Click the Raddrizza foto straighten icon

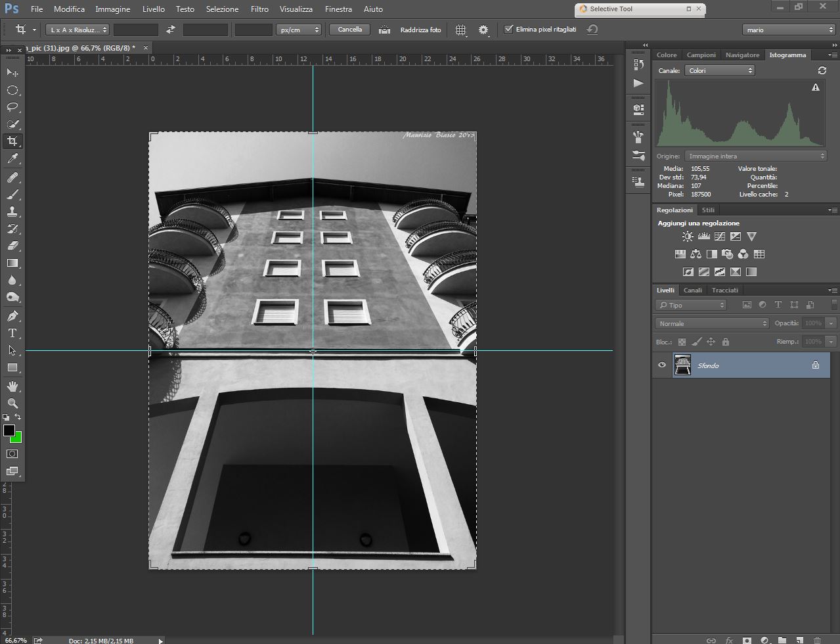[385, 30]
